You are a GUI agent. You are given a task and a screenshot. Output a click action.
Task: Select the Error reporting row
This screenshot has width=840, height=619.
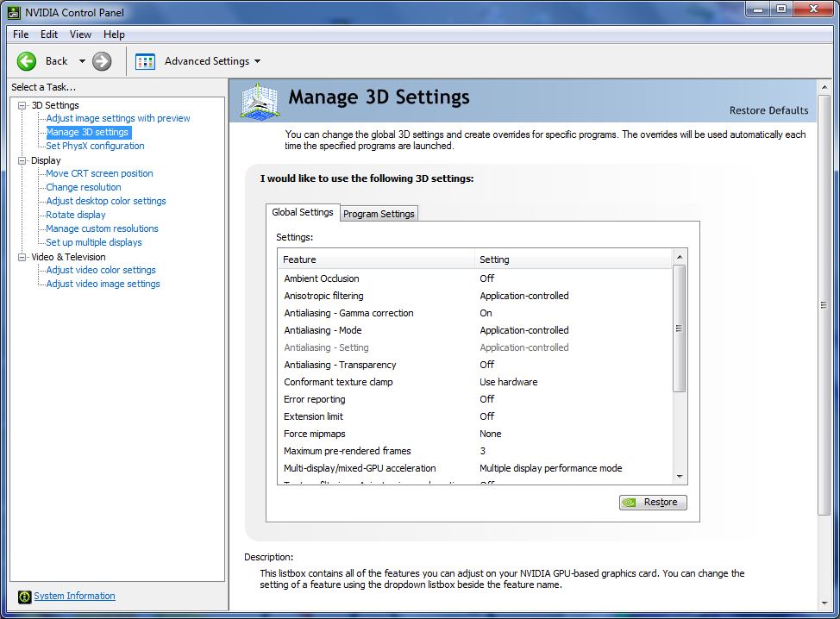(x=475, y=399)
